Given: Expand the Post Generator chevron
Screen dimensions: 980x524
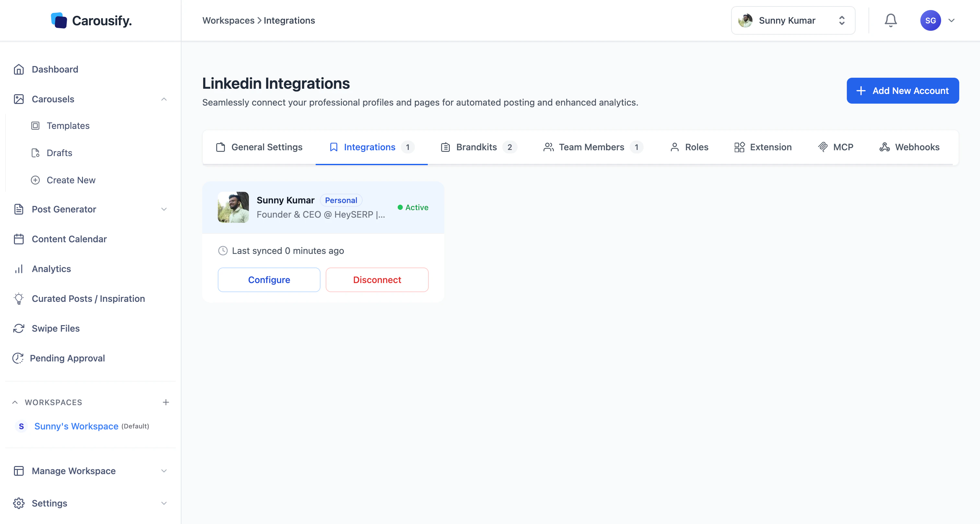Looking at the screenshot, I should 164,209.
